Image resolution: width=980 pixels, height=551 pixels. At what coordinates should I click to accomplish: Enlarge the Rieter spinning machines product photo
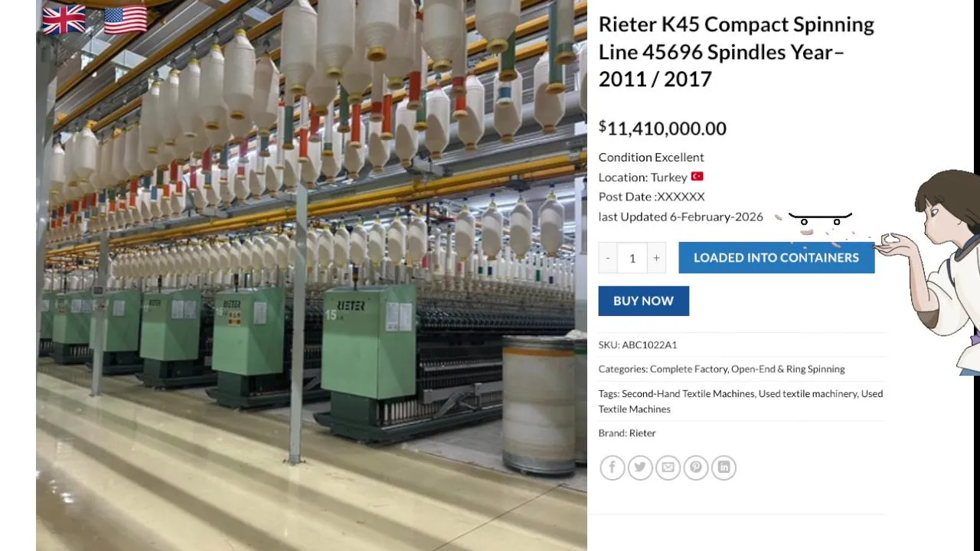(x=311, y=275)
